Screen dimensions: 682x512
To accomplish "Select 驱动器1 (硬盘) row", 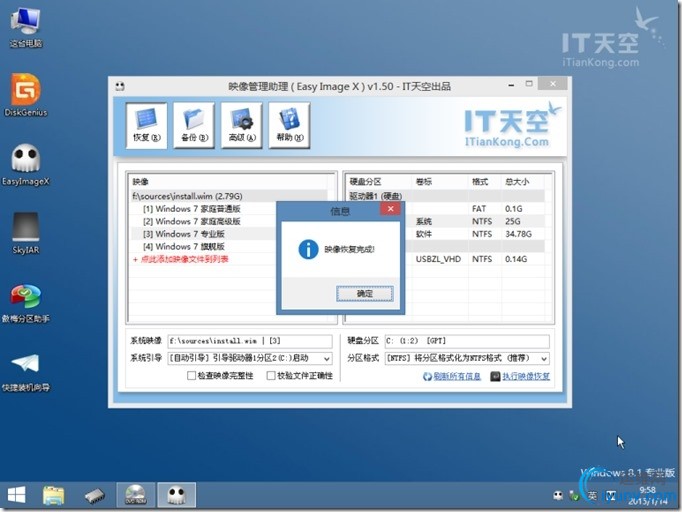I will [445, 196].
